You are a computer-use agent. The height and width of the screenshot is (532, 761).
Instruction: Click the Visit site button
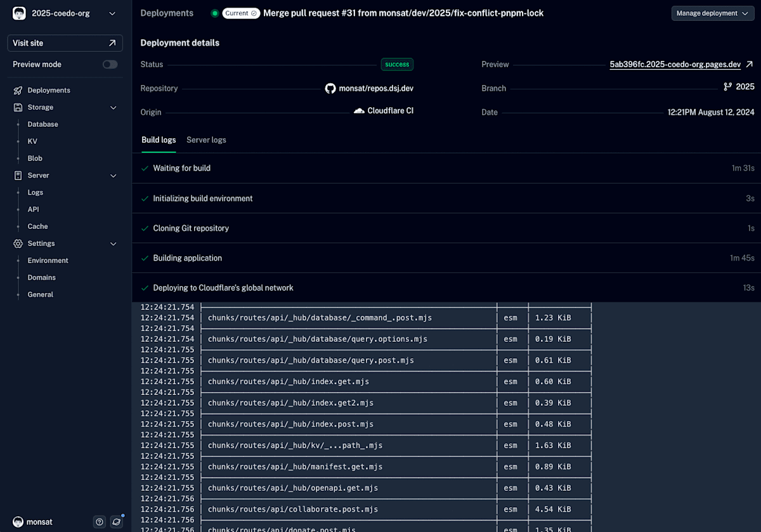[65, 43]
